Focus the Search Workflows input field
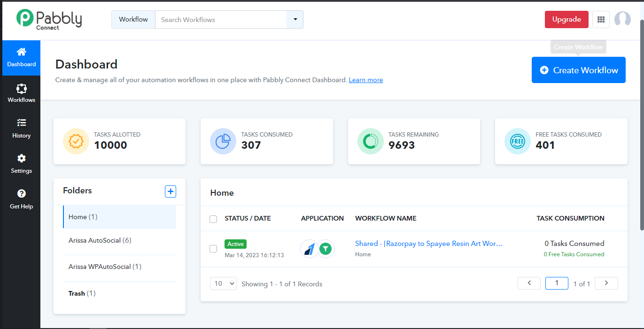This screenshot has height=329, width=644. (x=221, y=19)
